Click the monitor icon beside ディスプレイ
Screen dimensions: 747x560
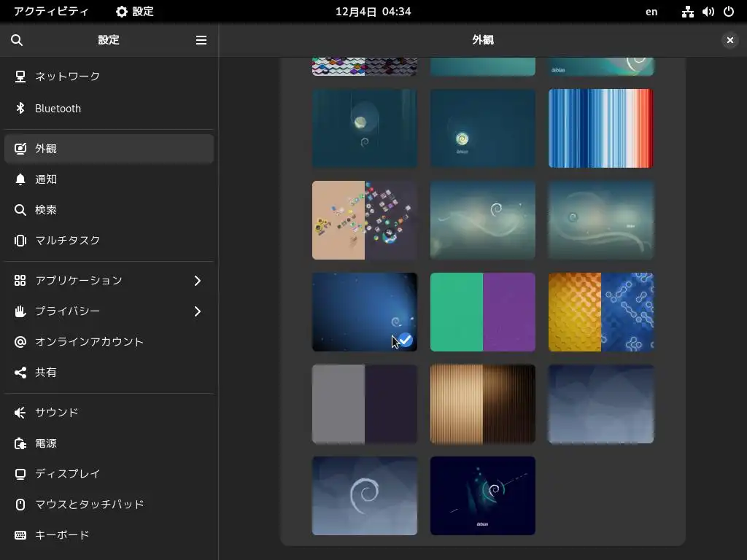pos(20,474)
